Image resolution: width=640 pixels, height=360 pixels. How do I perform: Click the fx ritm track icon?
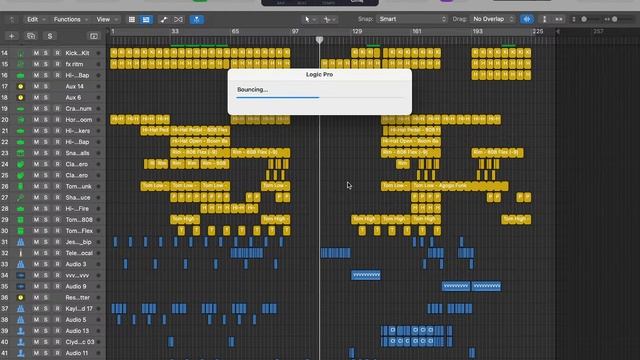(x=20, y=64)
